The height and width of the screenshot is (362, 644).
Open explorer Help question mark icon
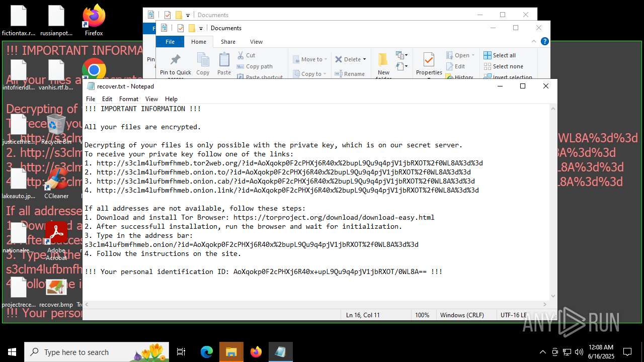tap(544, 42)
